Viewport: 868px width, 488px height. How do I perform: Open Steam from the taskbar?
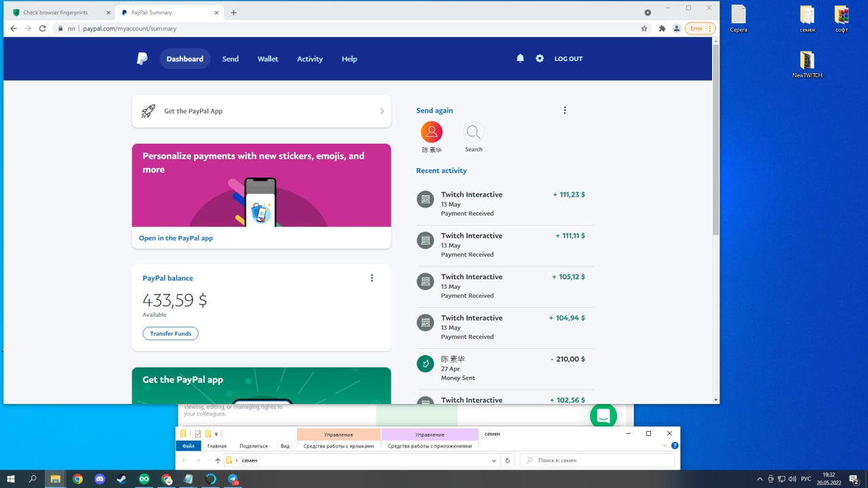121,479
